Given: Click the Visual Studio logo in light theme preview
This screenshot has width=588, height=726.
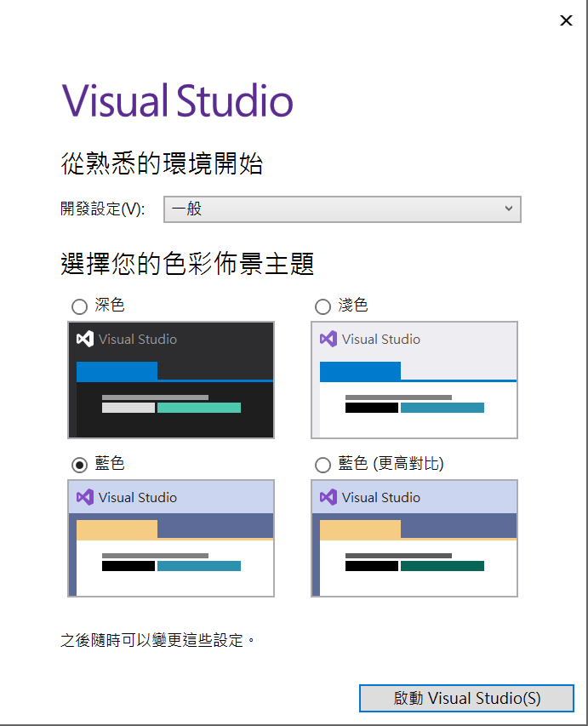Looking at the screenshot, I should [328, 339].
